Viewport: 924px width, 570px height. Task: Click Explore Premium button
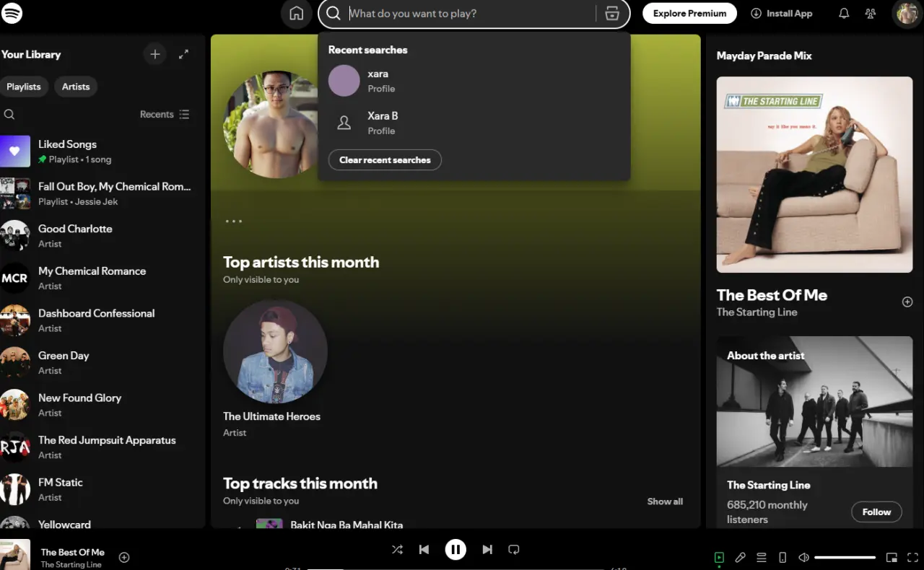pyautogui.click(x=689, y=13)
